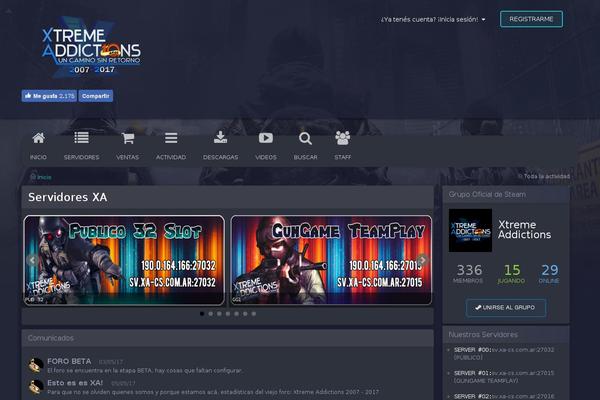
Task: Click the INICIO menu label
Action: [38, 157]
